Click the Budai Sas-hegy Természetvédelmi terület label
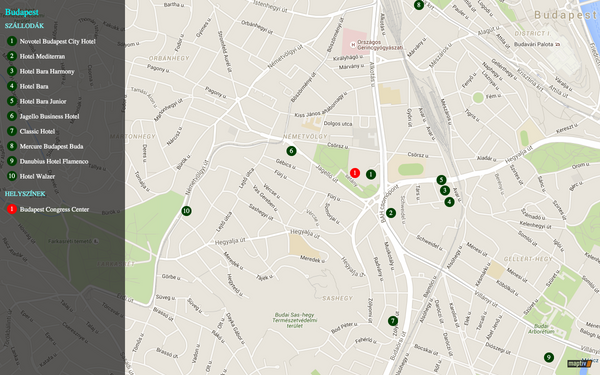 click(295, 320)
